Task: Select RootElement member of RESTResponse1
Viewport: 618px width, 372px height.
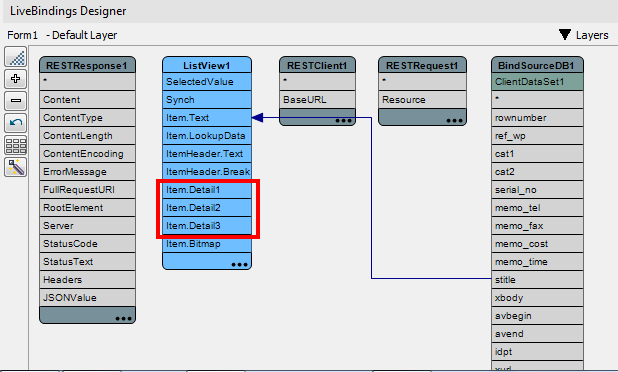Action: (87, 208)
